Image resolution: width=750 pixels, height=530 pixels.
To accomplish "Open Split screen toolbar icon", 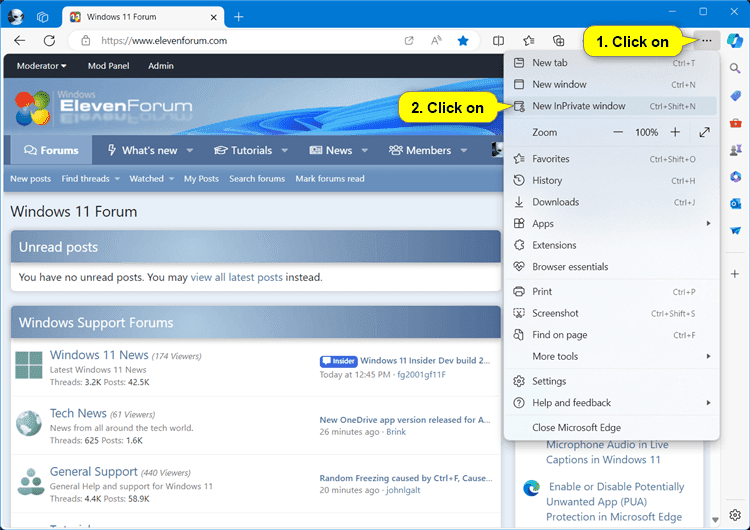I will (x=498, y=41).
